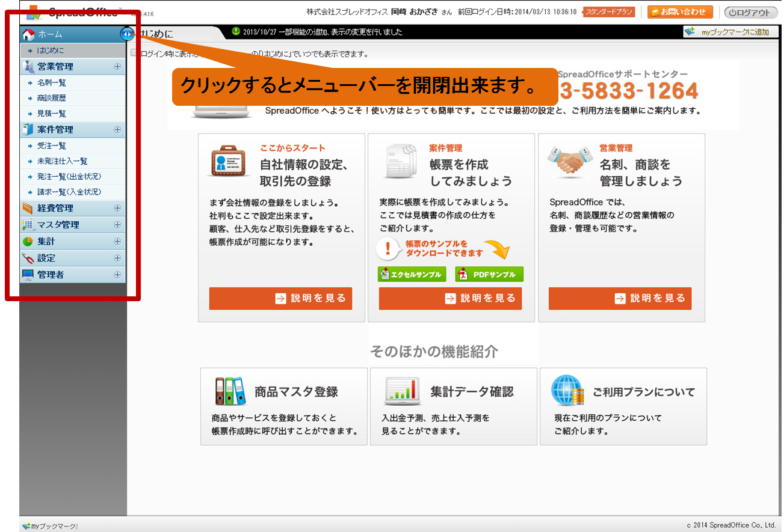784x532 pixels.
Task: Open the ご利用プランについて card
Action: coord(623,406)
